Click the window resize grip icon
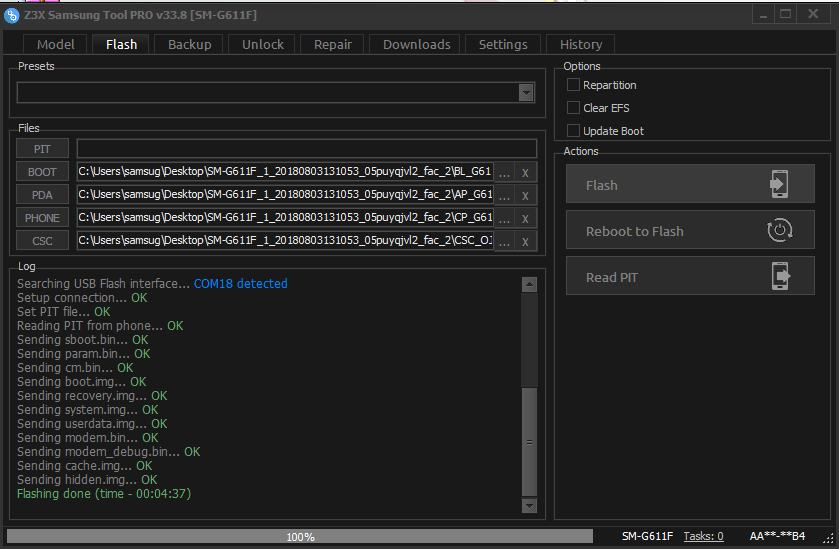This screenshot has height=549, width=839. tap(828, 538)
